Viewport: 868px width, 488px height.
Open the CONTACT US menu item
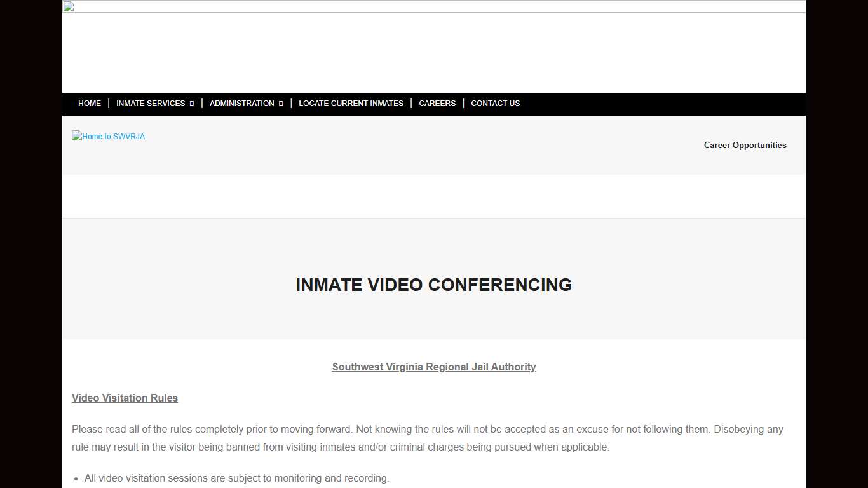coord(495,103)
